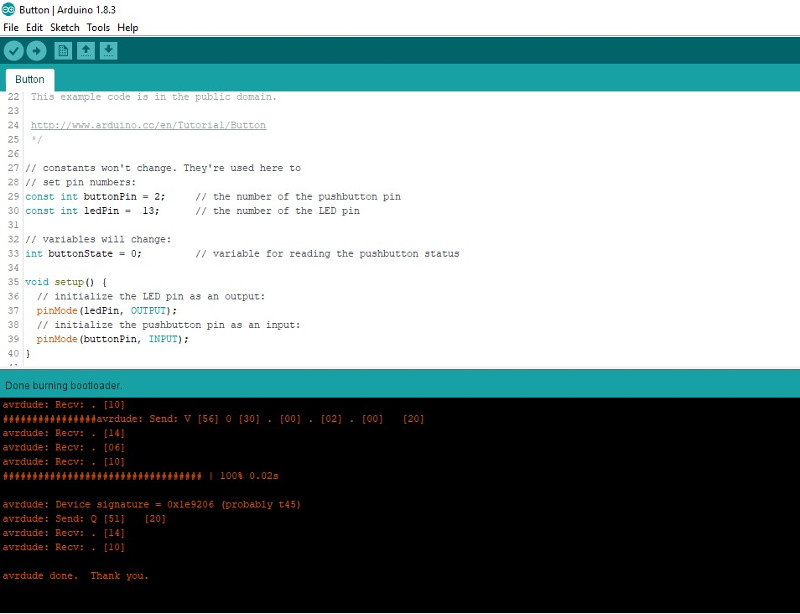Click the 'void setup() {' line
Viewport: 800px width, 614px height.
tap(66, 282)
